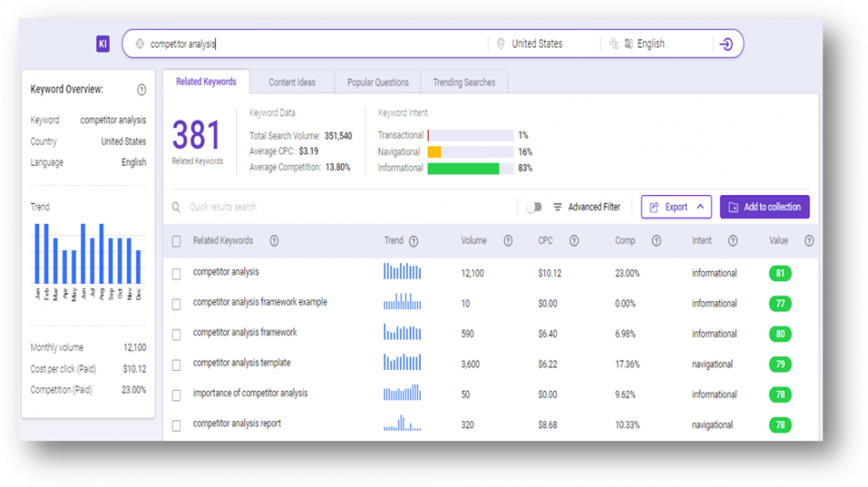The height and width of the screenshot is (487, 868).
Task: Click the Advanced Filter label
Action: coord(594,207)
